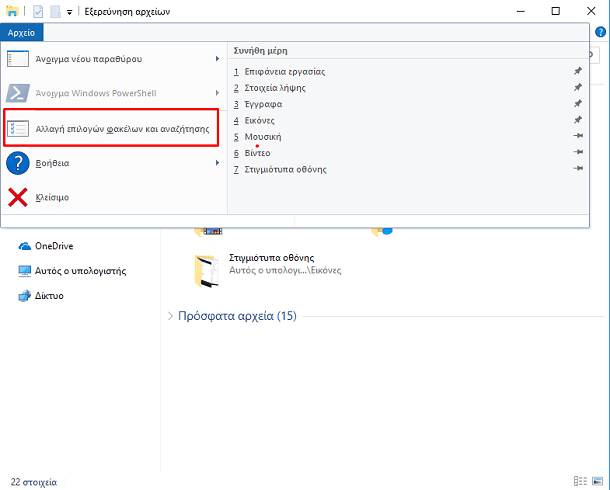Click the File Explorer title bar icon
This screenshot has height=490, width=610.
tap(12, 11)
